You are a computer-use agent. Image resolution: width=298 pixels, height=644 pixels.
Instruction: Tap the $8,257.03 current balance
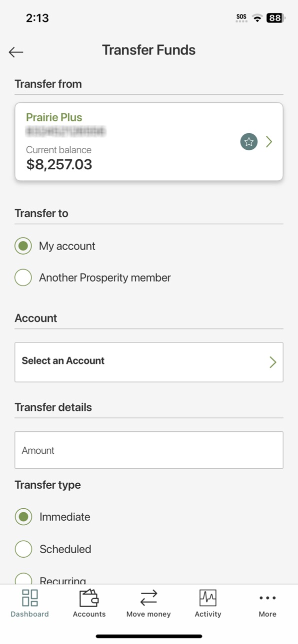(x=59, y=164)
